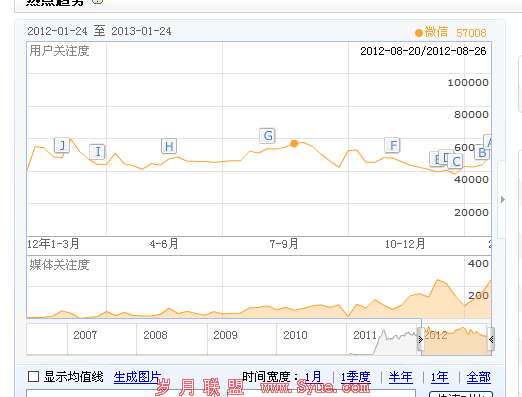
Task: Expand the right-side panel arrow
Action: [x=503, y=200]
